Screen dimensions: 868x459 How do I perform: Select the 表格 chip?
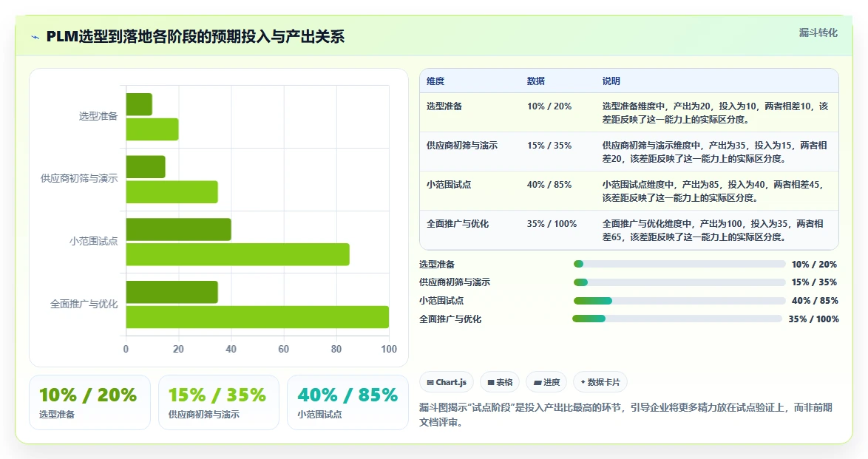(500, 382)
